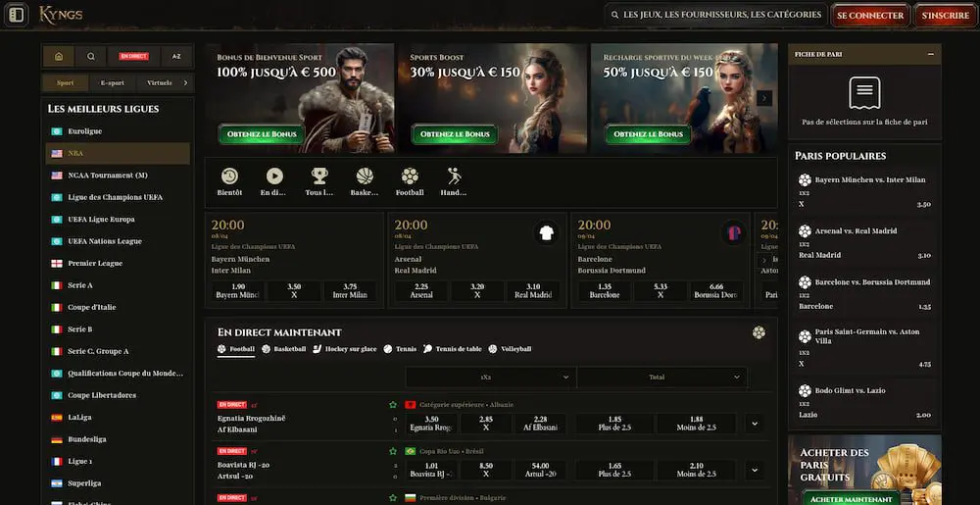Open the Basketball live tab

tap(284, 349)
